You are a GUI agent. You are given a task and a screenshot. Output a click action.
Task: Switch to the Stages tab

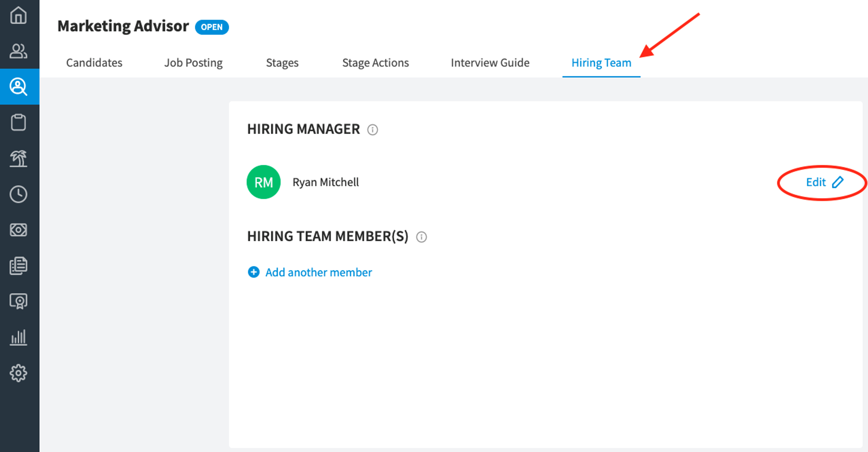282,63
